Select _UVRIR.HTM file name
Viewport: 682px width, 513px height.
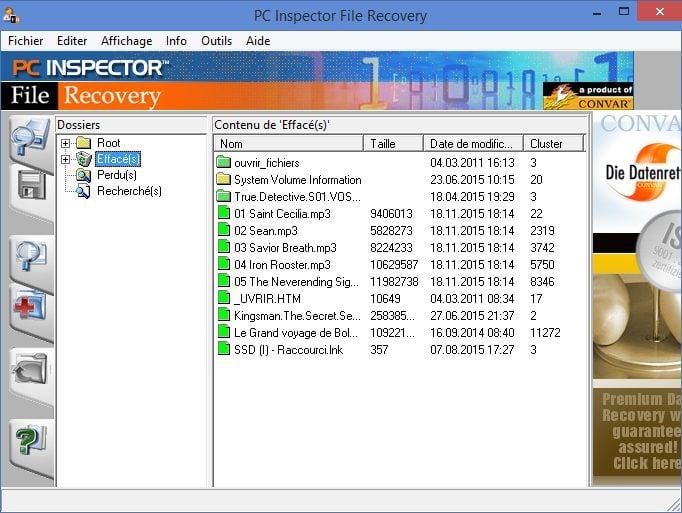(267, 298)
